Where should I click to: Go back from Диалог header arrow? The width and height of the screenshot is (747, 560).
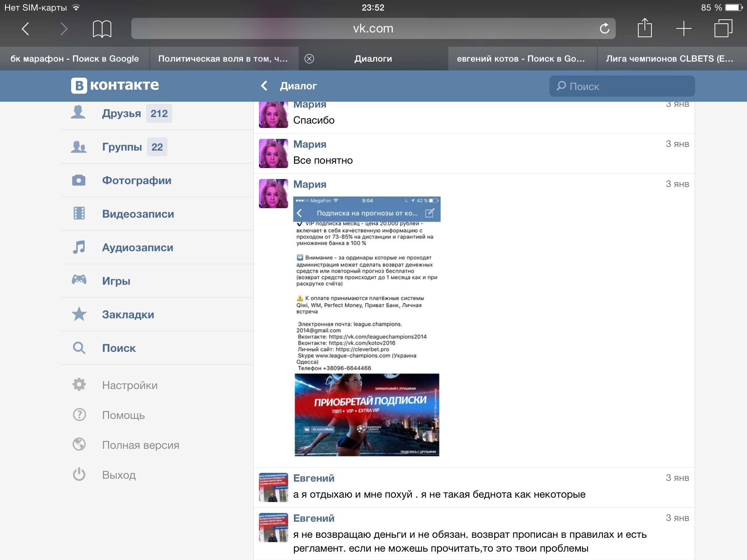coord(264,86)
